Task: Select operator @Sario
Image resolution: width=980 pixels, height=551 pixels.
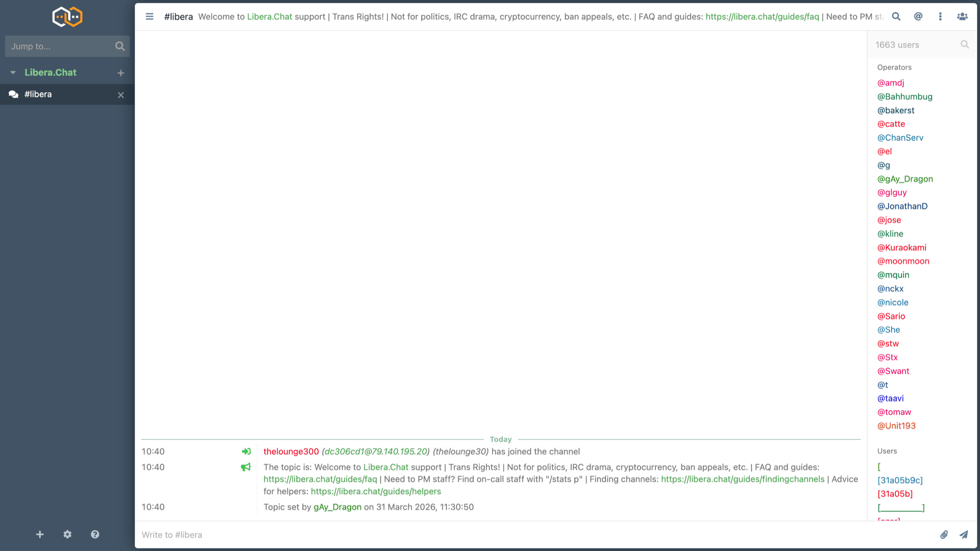Action: [x=891, y=317]
